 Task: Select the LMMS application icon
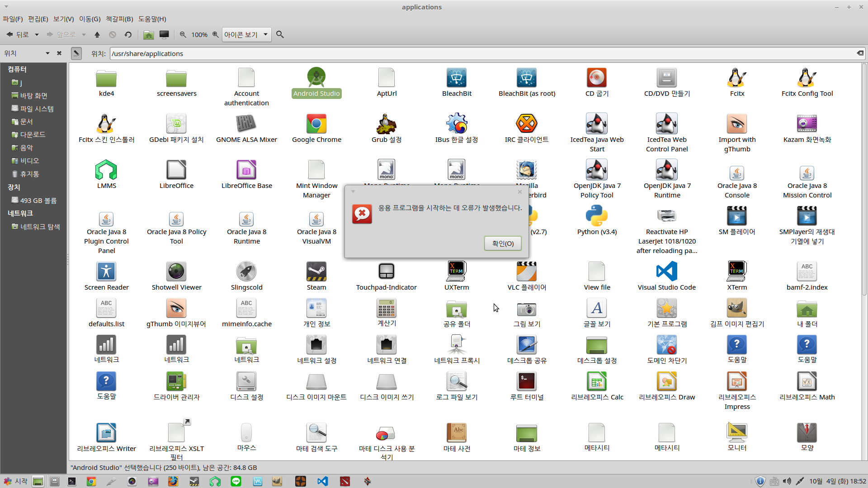click(x=106, y=170)
